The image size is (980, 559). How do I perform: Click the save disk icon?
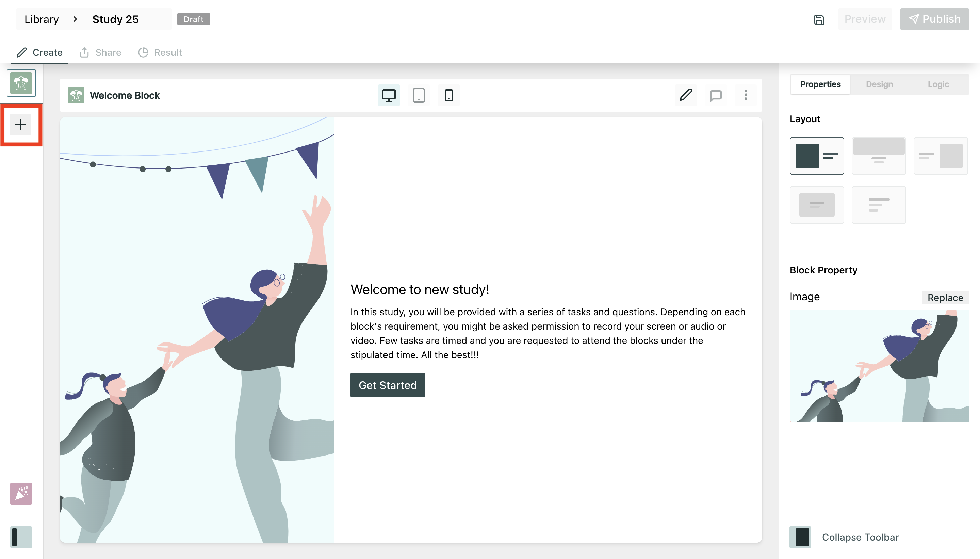click(819, 19)
